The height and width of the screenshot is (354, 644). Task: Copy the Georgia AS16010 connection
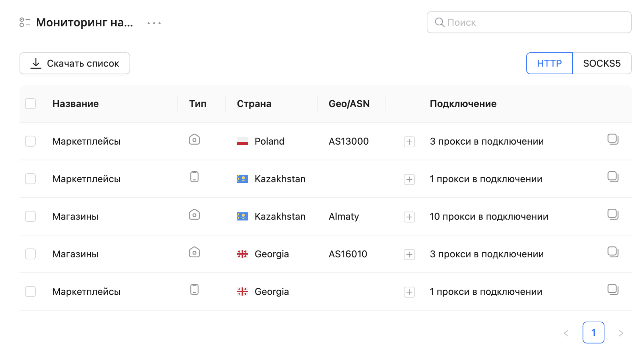[612, 252]
